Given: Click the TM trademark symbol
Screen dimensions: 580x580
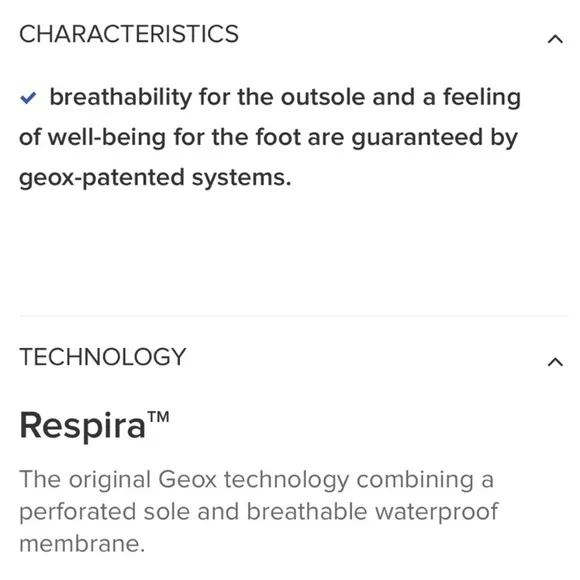Looking at the screenshot, I should 159,417.
